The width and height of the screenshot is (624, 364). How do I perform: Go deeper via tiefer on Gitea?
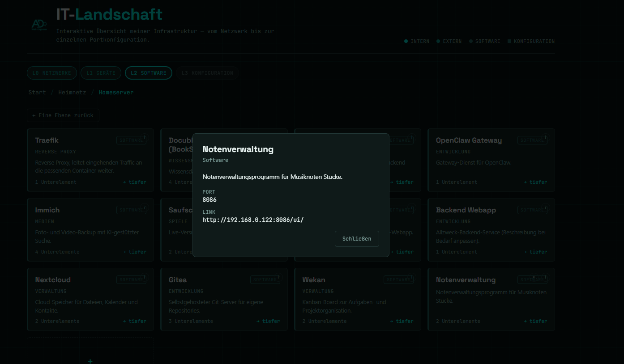tap(268, 321)
